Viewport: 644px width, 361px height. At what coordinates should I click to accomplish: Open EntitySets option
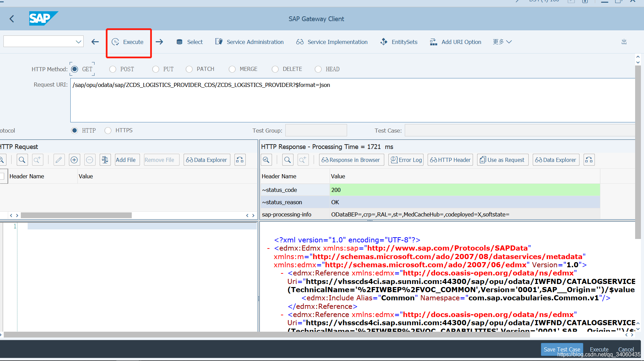[399, 42]
